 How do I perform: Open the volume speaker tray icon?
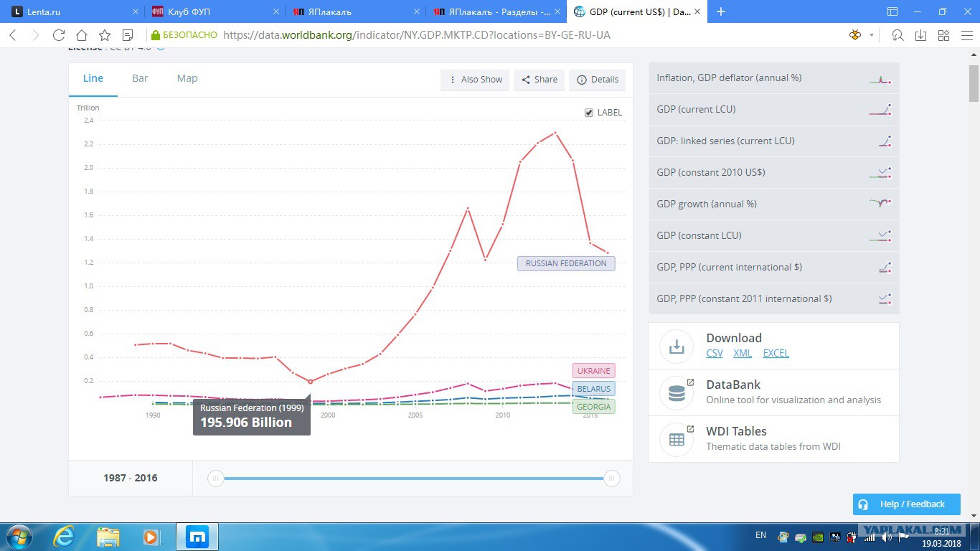point(888,537)
